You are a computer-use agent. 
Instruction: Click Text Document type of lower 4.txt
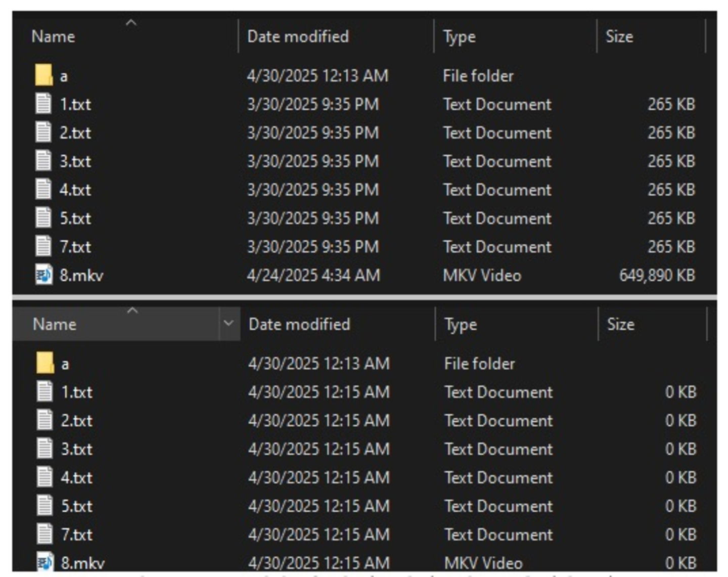(x=498, y=477)
